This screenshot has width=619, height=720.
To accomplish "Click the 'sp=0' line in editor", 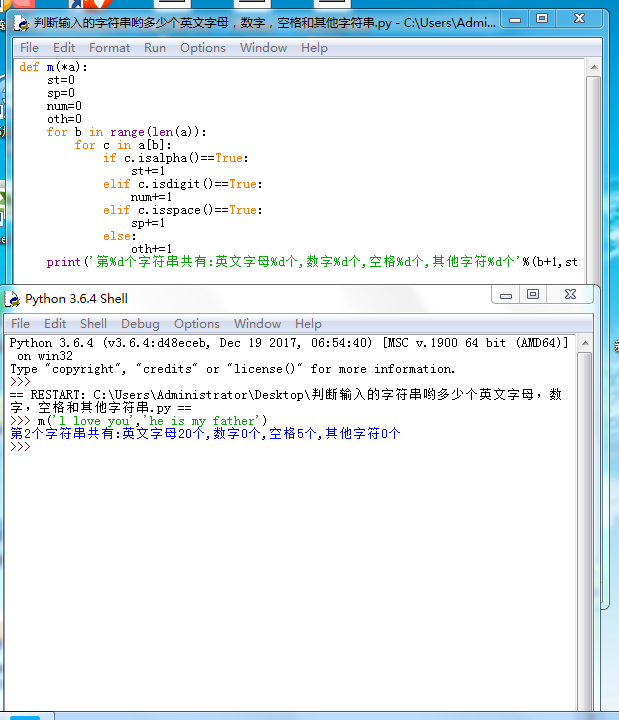I will pyautogui.click(x=61, y=93).
